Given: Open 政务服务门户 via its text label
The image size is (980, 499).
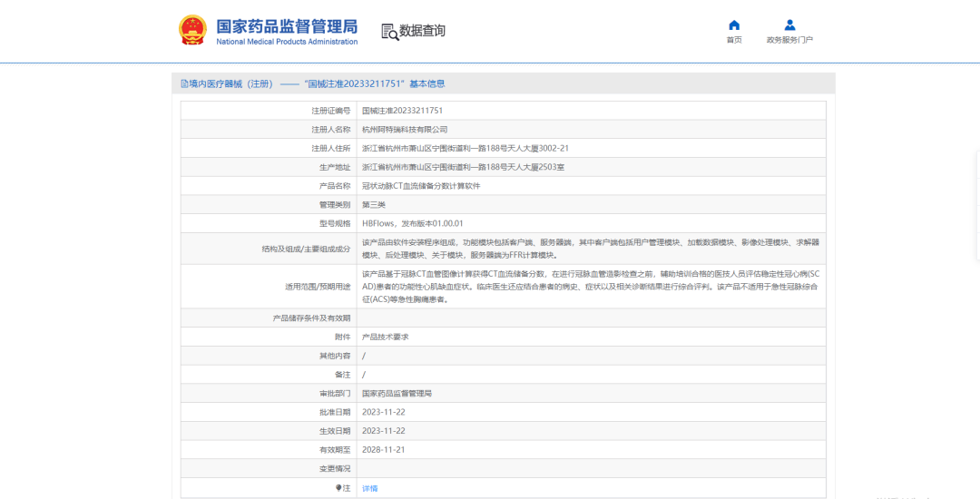Looking at the screenshot, I should point(789,40).
